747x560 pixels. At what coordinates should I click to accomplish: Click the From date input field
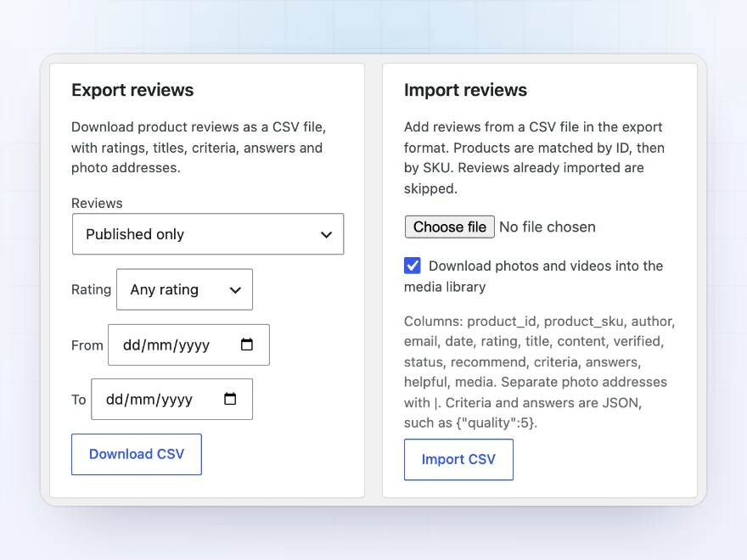(188, 344)
